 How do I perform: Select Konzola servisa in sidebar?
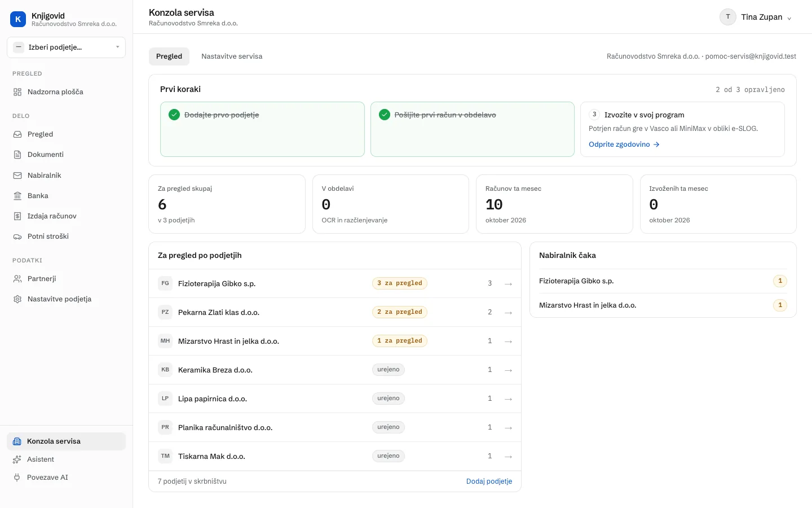click(66, 441)
